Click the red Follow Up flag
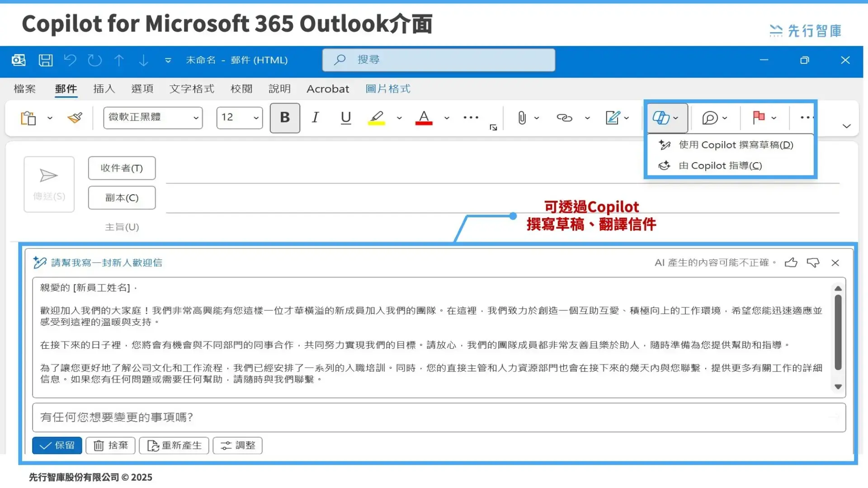This screenshot has height=488, width=868. click(759, 117)
